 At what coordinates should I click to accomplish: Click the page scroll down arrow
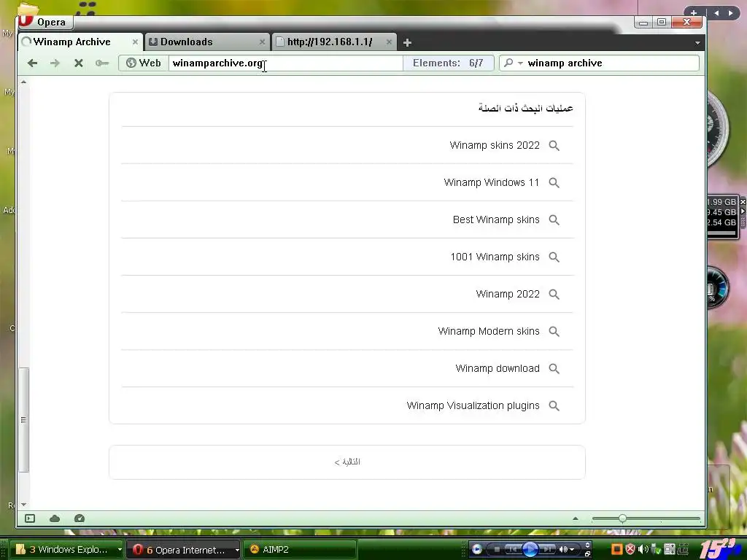[x=23, y=505]
